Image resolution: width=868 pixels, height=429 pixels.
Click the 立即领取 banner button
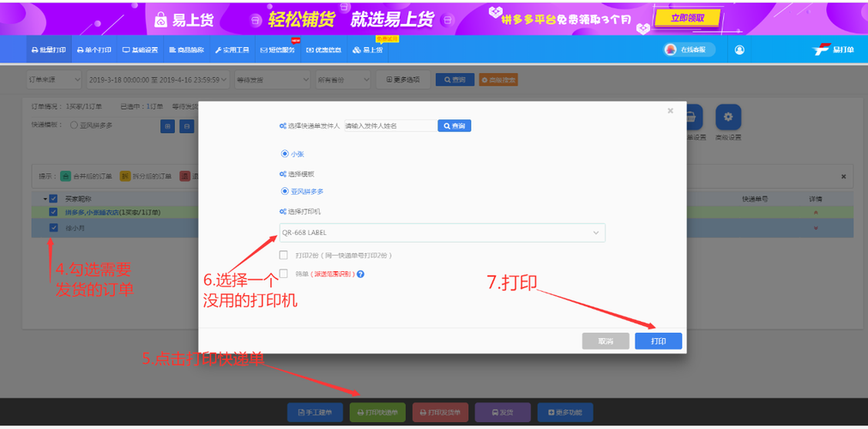pos(688,18)
